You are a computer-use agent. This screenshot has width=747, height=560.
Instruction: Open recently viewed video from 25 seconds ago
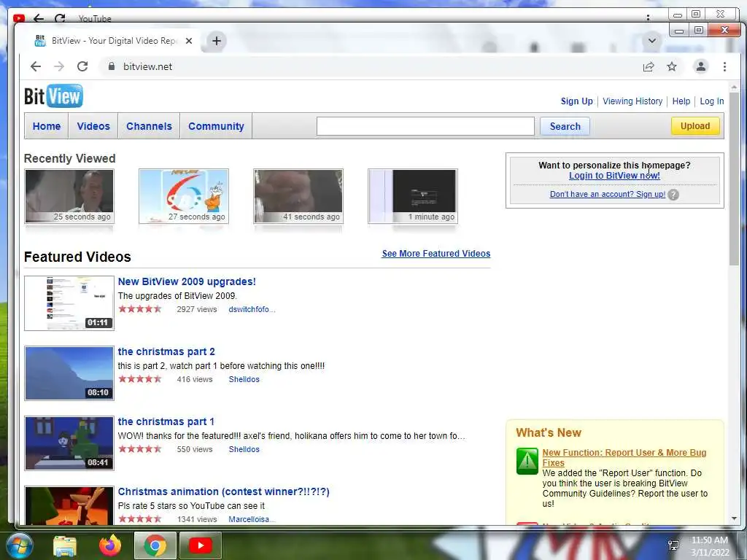pyautogui.click(x=69, y=196)
